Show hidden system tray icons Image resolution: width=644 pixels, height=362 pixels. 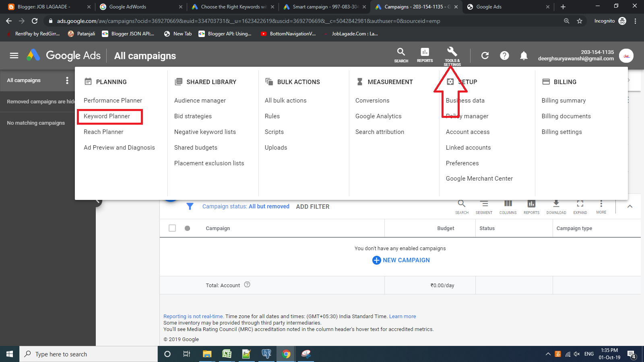click(548, 354)
